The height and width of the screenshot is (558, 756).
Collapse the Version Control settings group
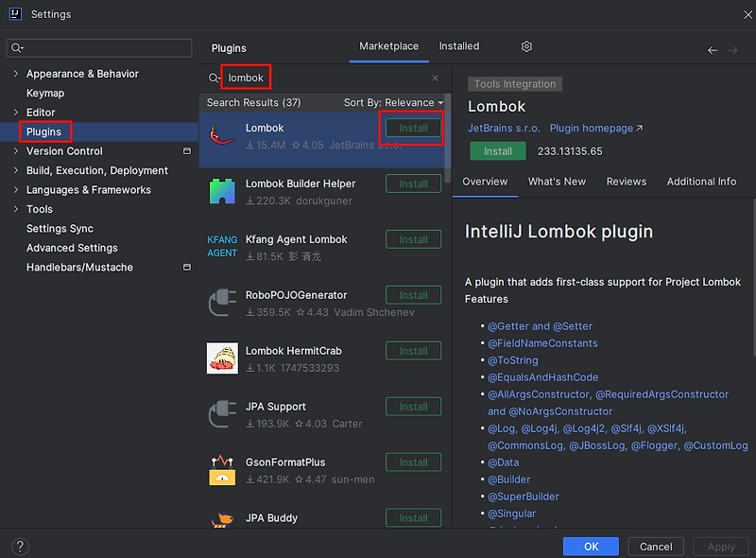16,148
